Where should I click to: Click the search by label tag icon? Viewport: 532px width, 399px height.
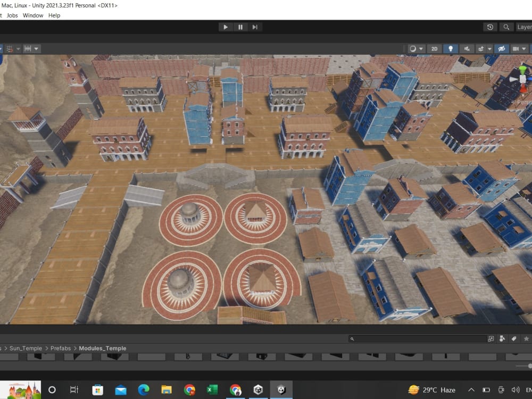point(513,339)
